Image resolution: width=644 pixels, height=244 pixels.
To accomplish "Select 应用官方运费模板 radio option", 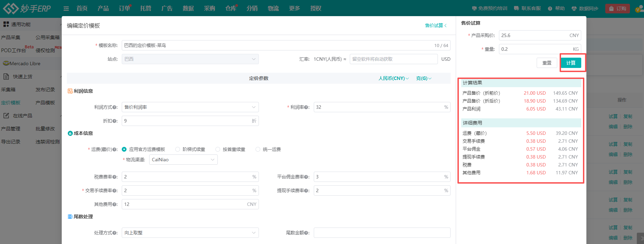I will tap(124, 149).
